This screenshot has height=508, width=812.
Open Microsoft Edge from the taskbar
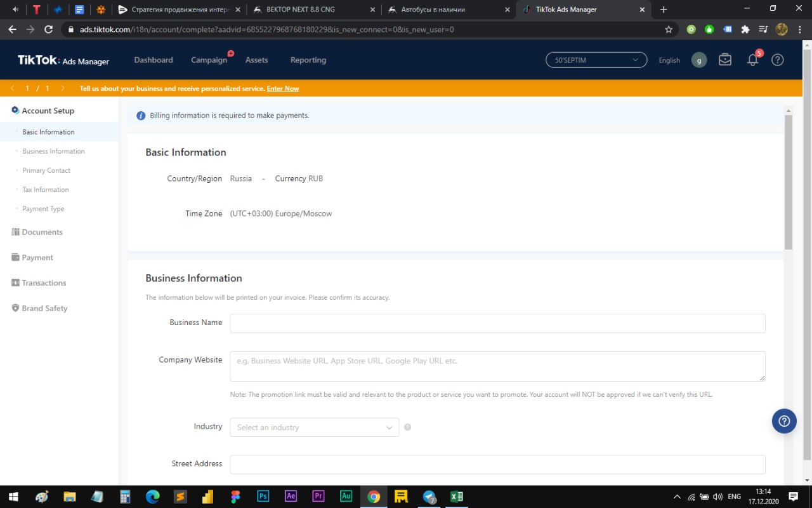[153, 497]
